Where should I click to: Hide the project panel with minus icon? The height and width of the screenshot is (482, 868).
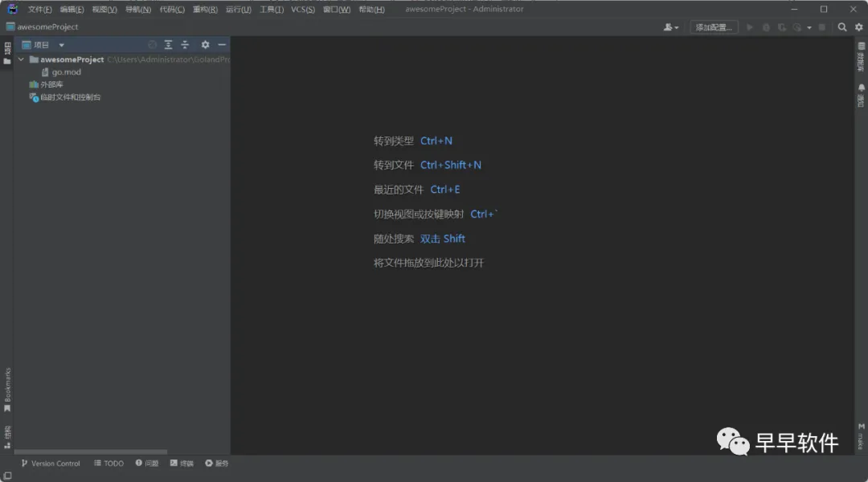222,45
